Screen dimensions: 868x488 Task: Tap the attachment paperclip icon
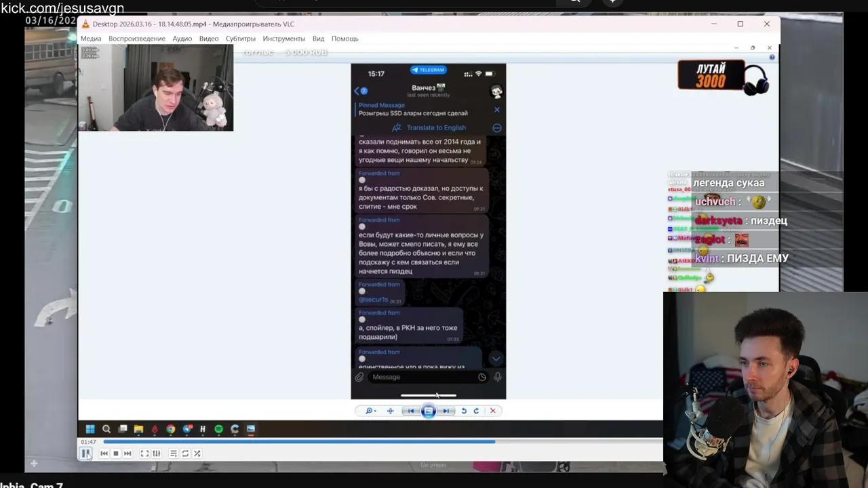[359, 377]
